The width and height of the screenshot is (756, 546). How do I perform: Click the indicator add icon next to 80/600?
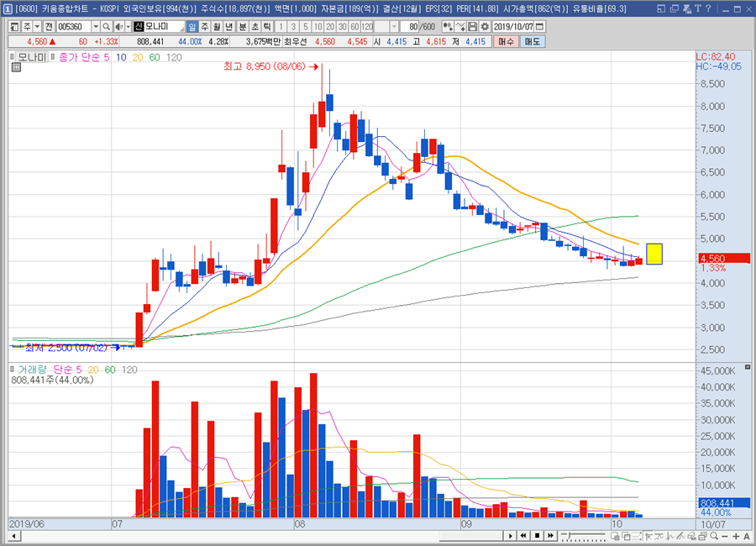(x=448, y=27)
